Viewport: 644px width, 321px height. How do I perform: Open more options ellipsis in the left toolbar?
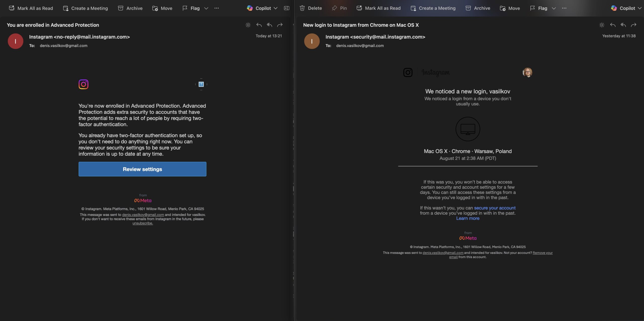click(x=217, y=8)
